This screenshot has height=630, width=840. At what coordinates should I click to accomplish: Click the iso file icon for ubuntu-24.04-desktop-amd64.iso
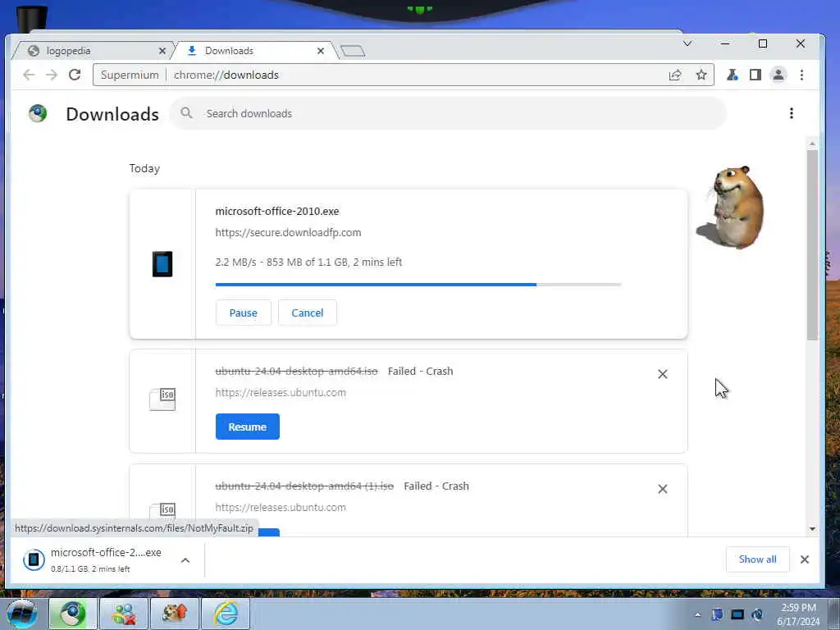[x=162, y=399]
